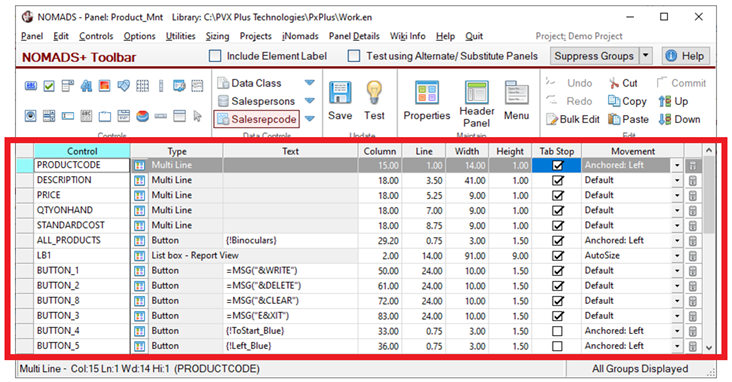Open the Utilities menu
Image resolution: width=732 pixels, height=382 pixels.
click(x=180, y=36)
